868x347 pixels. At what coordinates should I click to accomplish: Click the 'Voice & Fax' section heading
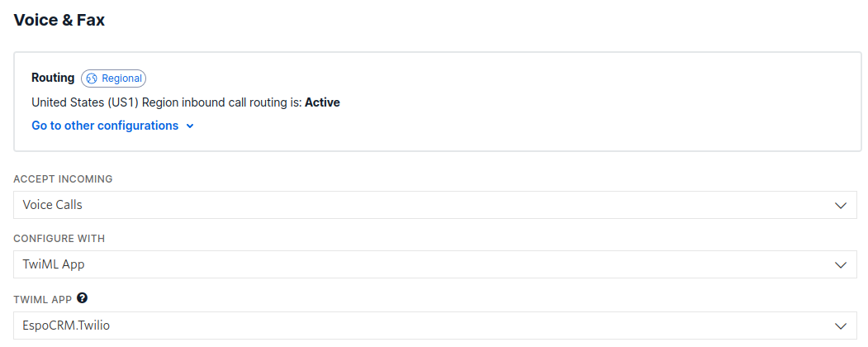(59, 20)
